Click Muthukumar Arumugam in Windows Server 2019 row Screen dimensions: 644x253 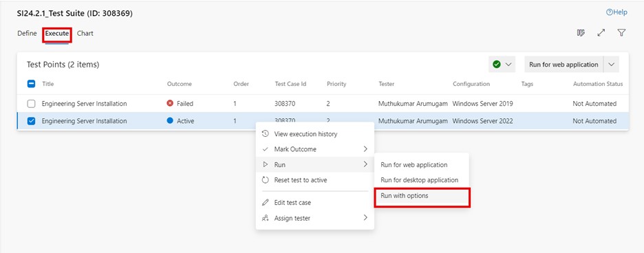click(x=413, y=104)
